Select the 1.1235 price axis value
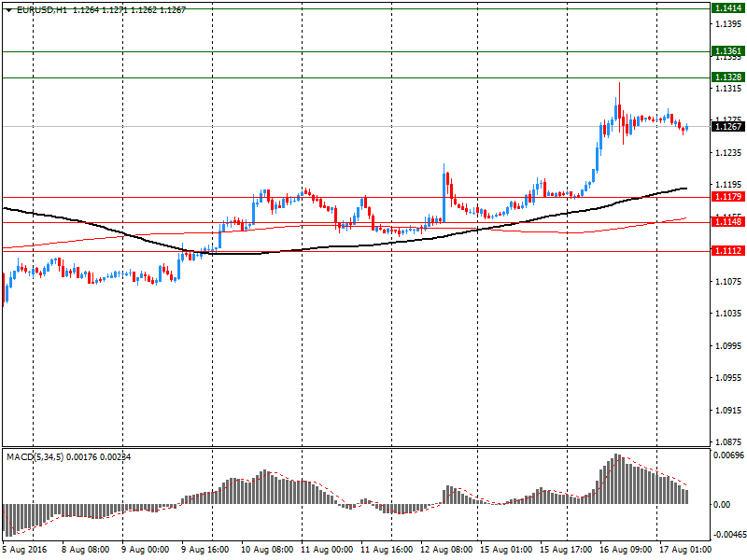 coord(728,153)
